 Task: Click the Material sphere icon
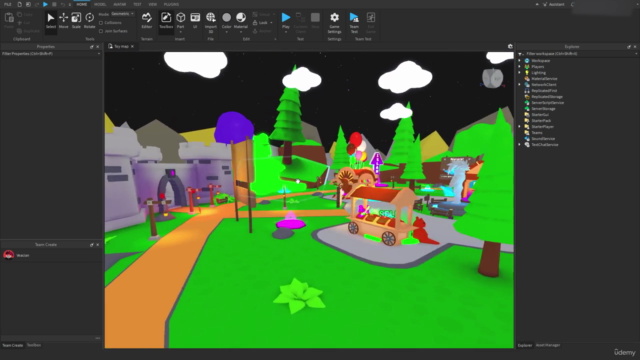click(241, 17)
